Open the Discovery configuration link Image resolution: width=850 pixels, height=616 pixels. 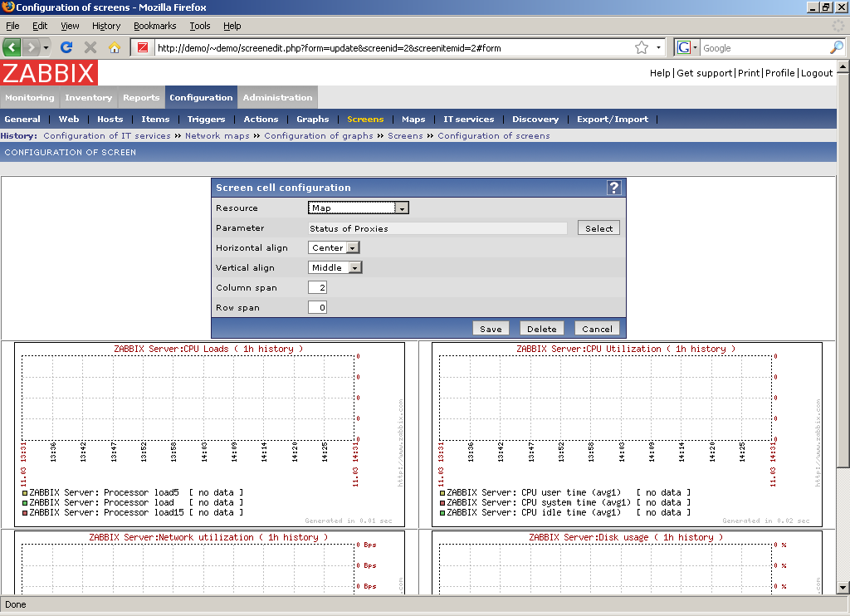tap(535, 120)
